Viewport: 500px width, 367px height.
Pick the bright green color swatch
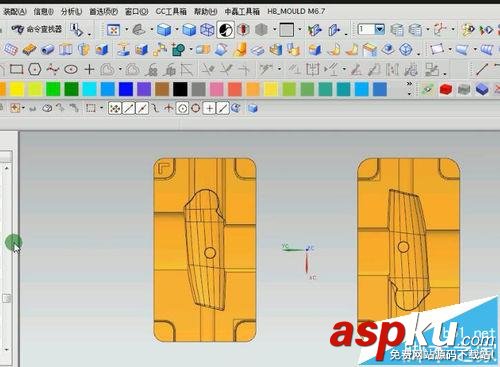coord(53,89)
